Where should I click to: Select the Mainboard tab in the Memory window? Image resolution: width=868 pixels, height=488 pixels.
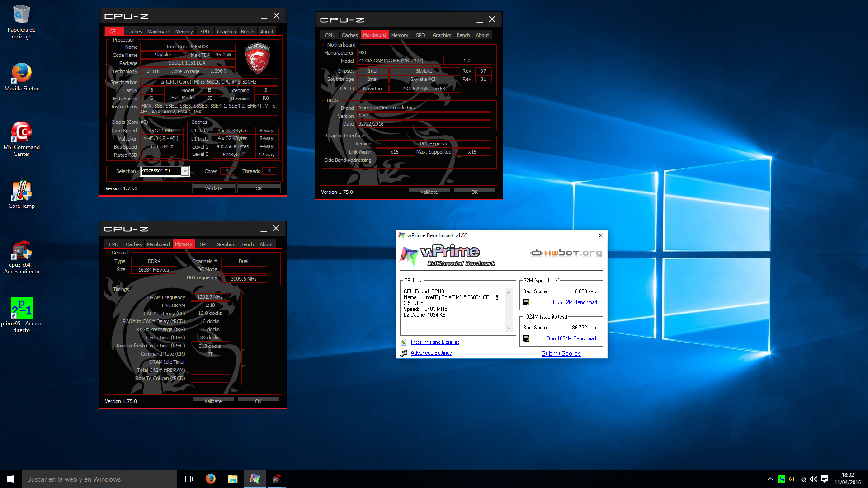(x=158, y=244)
